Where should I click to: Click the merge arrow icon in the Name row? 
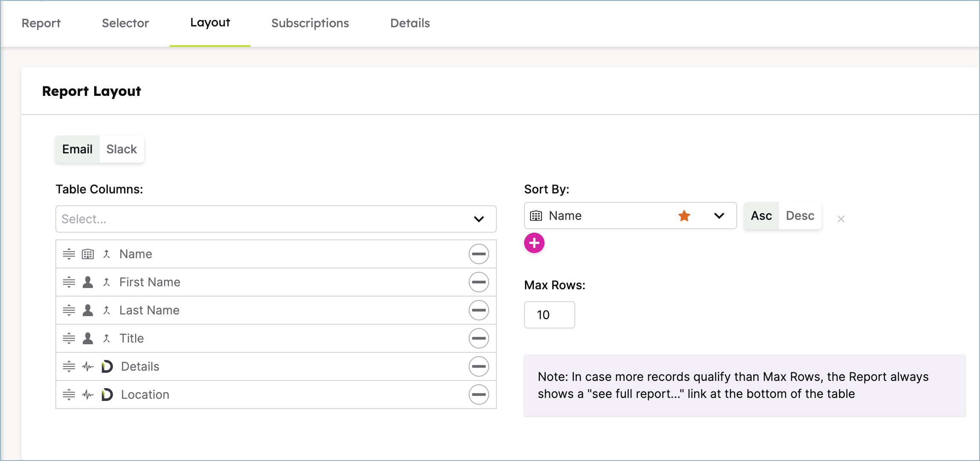pyautogui.click(x=107, y=254)
